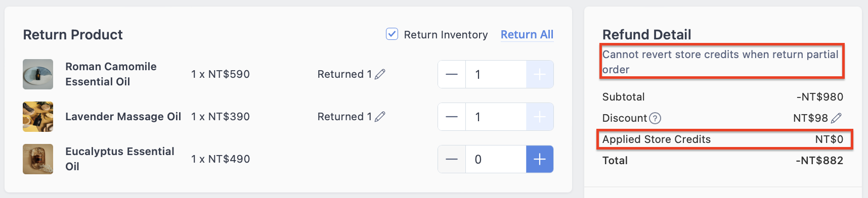
Task: Edit returned quantity pencil for Lavender Massage Oil
Action: pos(380,117)
